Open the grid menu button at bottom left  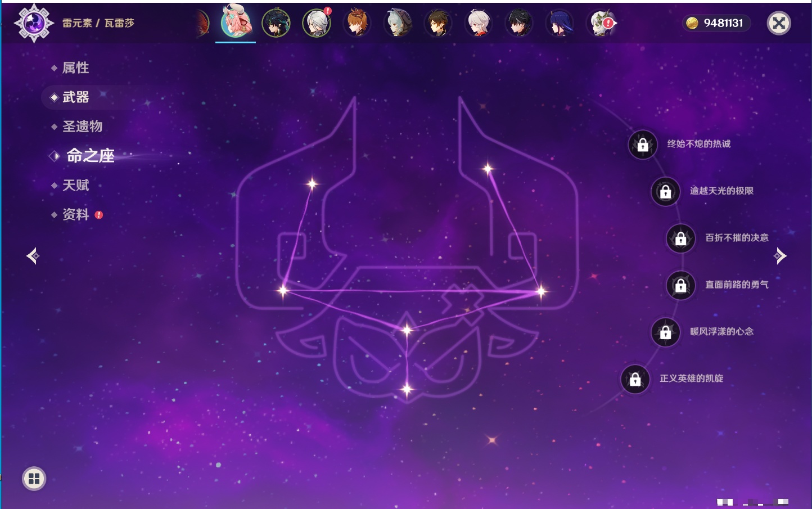point(34,479)
